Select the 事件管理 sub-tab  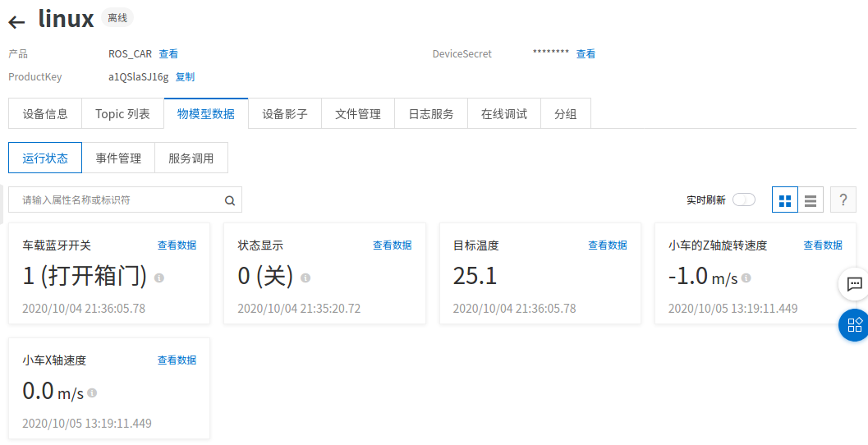coord(118,158)
